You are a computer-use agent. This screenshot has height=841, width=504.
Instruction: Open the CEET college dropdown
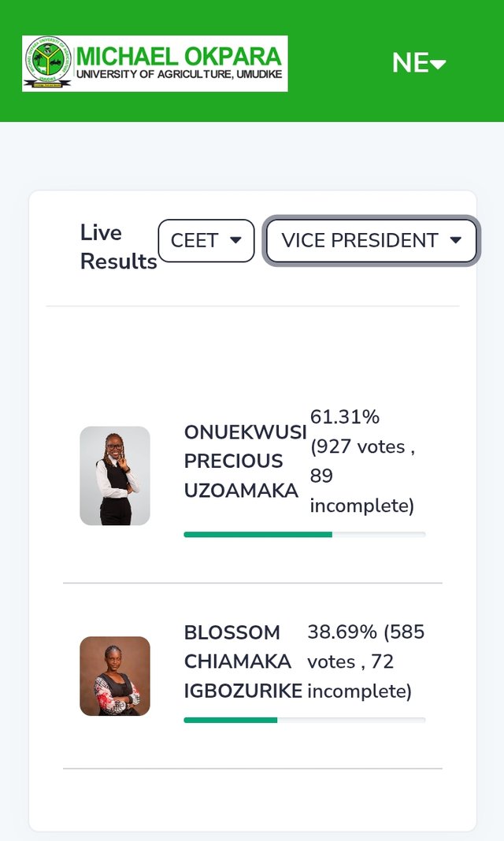click(206, 240)
